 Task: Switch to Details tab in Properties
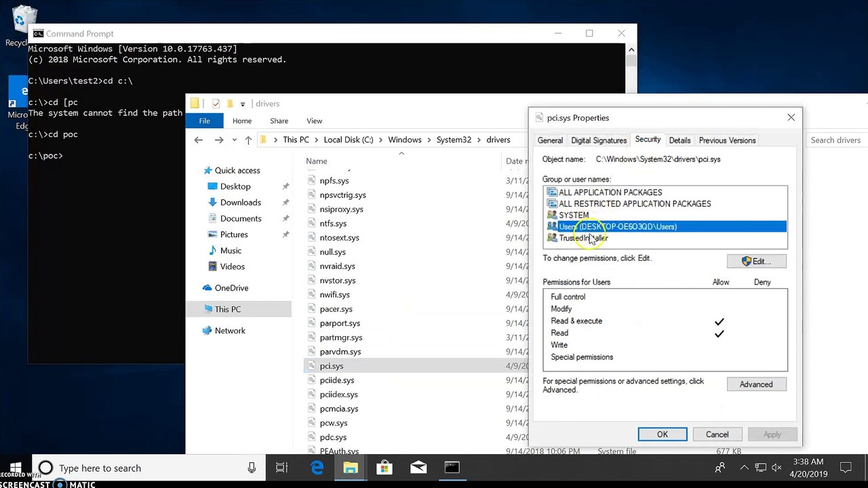click(679, 140)
